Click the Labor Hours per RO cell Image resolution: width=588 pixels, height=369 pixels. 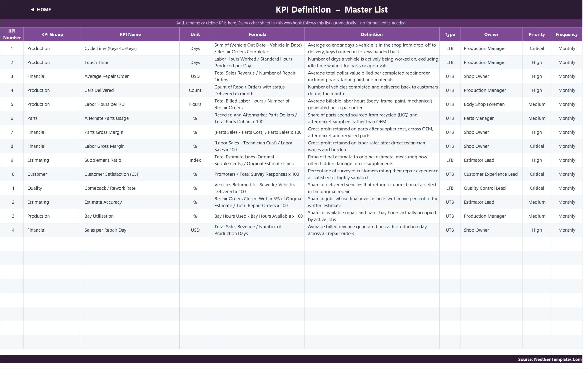point(130,104)
